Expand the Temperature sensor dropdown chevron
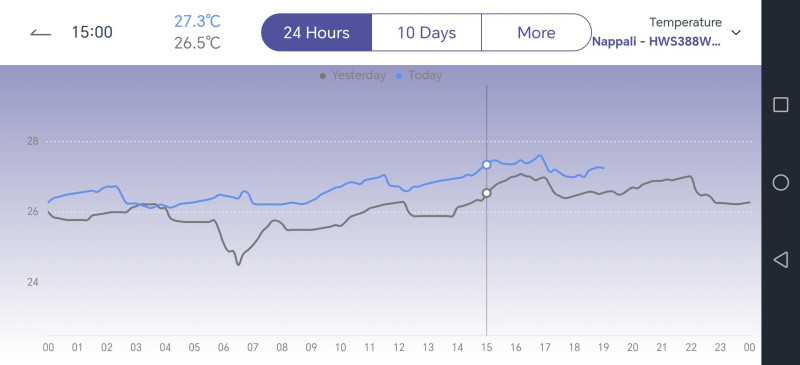 (736, 33)
